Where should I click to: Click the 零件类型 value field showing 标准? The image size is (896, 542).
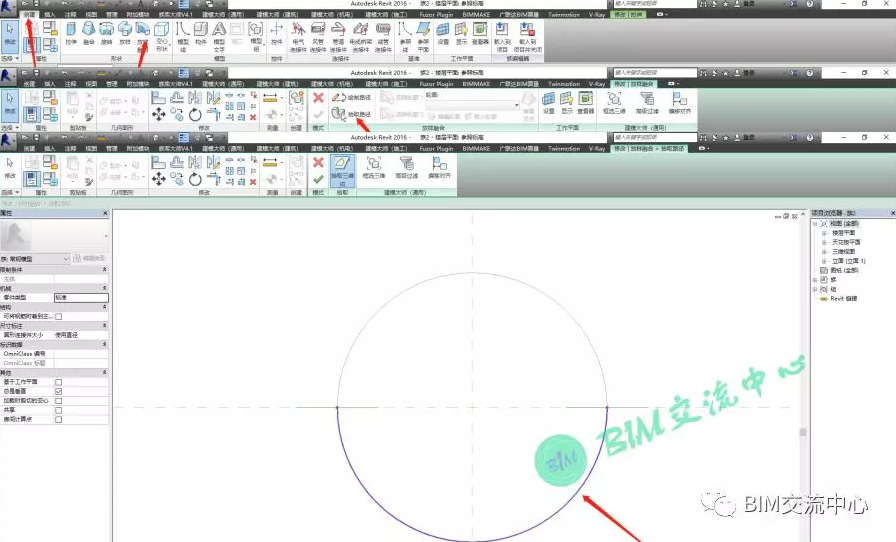[x=81, y=297]
